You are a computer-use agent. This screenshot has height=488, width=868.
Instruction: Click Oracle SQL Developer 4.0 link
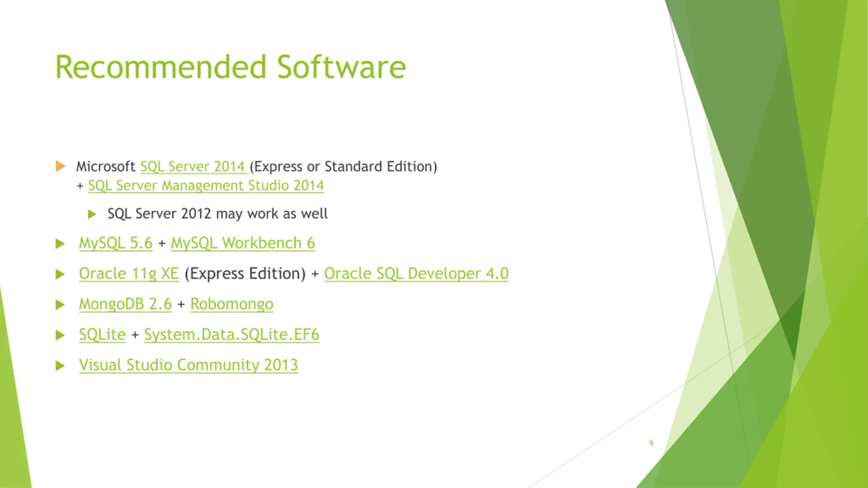click(x=416, y=273)
